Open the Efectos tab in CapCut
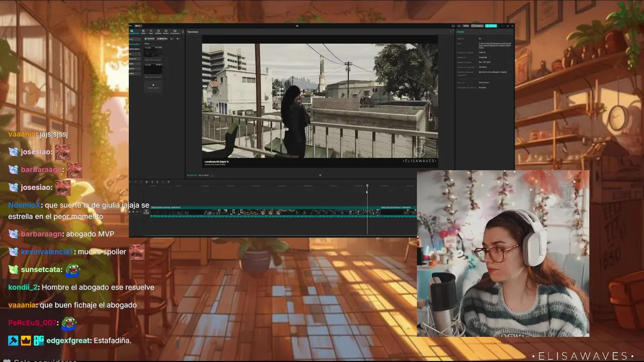 coord(166,32)
